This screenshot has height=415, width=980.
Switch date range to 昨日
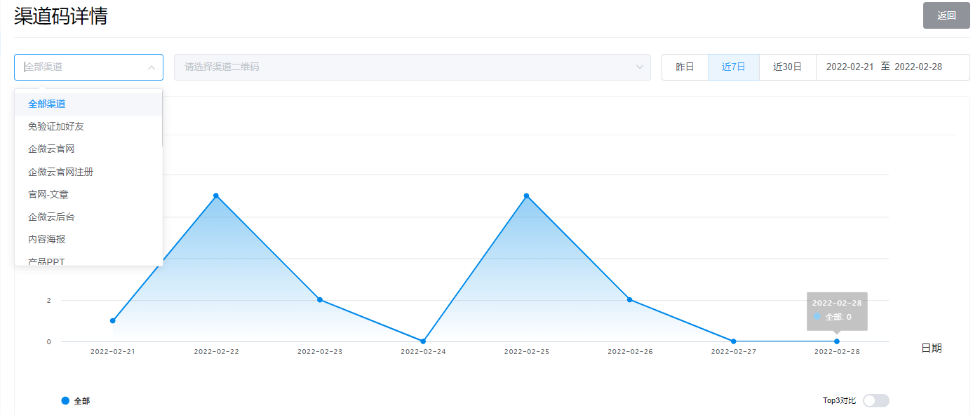point(685,67)
